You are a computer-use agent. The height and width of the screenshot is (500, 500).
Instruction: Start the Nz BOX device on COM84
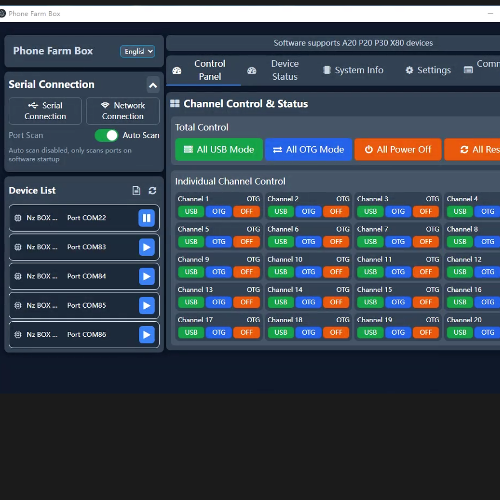[x=147, y=276]
